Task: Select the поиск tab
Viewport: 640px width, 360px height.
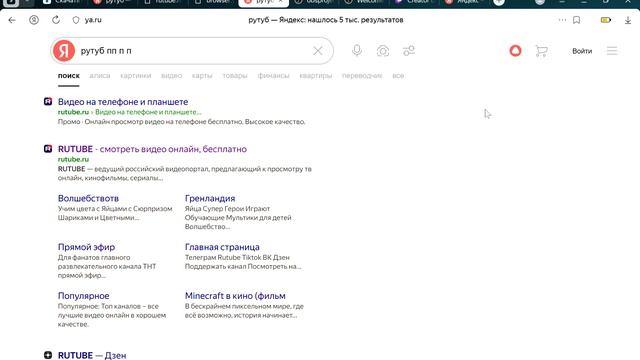Action: 69,76
